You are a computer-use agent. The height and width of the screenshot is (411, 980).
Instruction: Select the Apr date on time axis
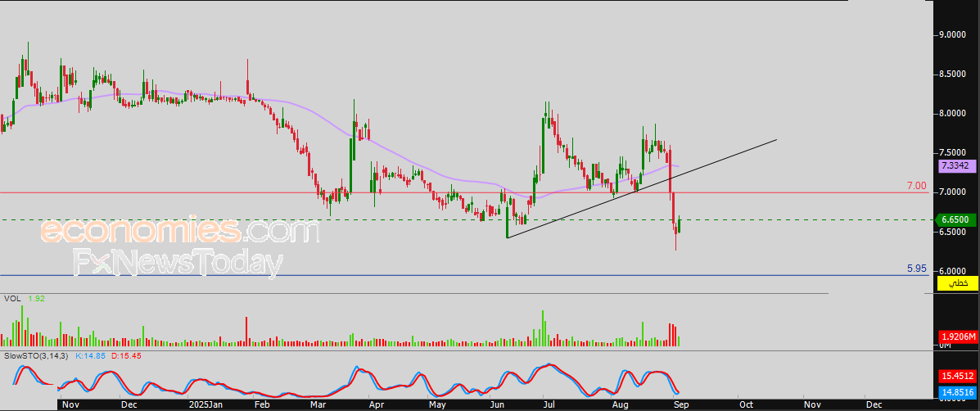click(377, 404)
